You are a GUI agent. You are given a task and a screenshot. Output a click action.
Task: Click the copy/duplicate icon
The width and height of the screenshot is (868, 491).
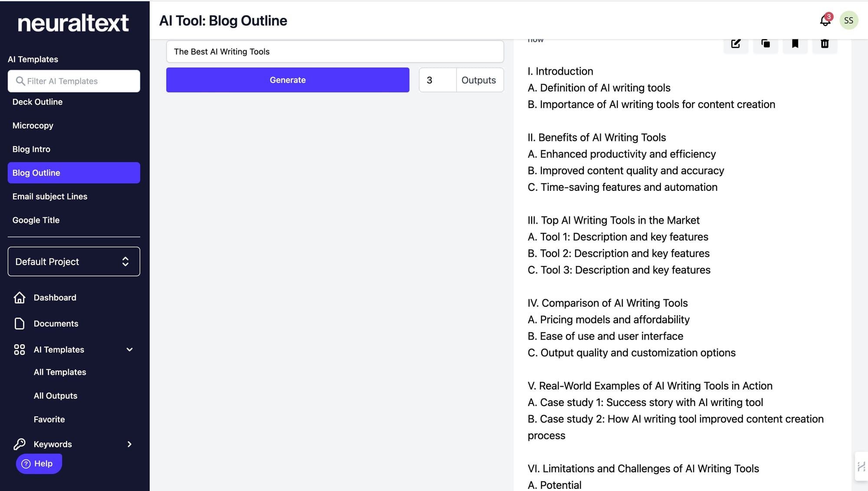click(x=766, y=43)
